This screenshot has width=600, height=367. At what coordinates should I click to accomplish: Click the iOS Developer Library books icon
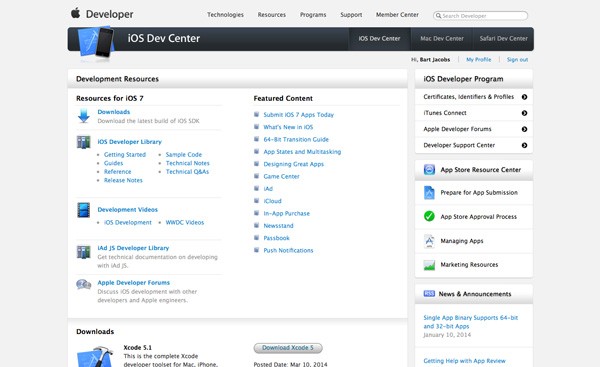click(83, 142)
